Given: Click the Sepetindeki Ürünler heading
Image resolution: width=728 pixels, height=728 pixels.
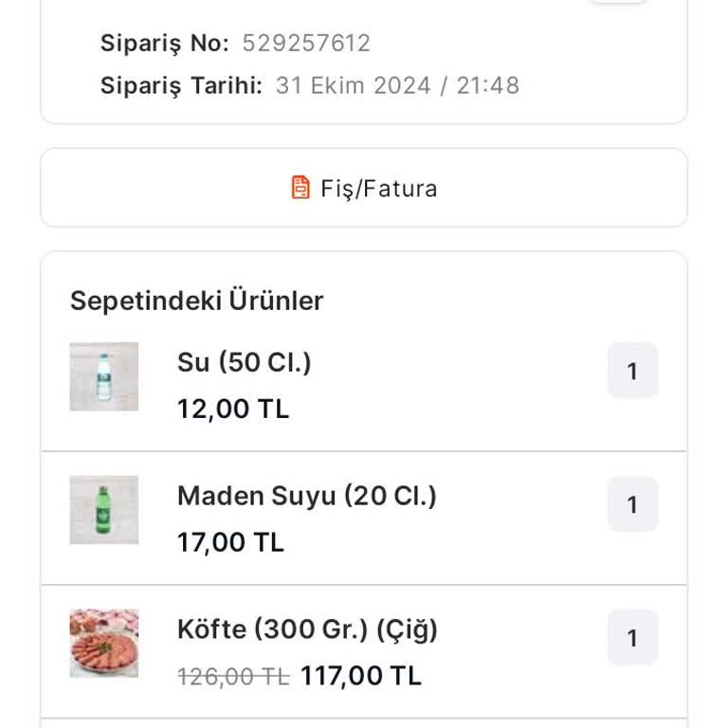Looking at the screenshot, I should (197, 300).
